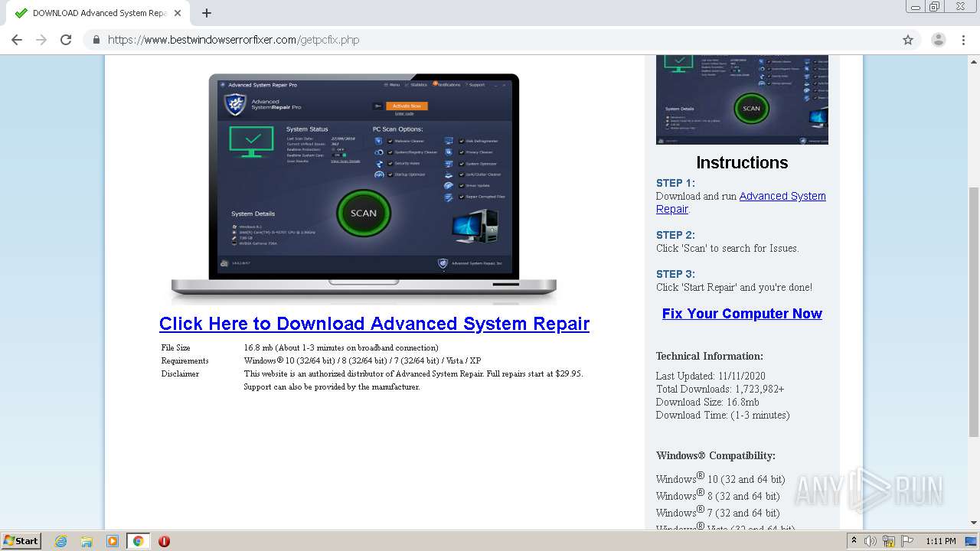
Task: Click the page vertical scrollbar thumb
Action: pos(974,311)
